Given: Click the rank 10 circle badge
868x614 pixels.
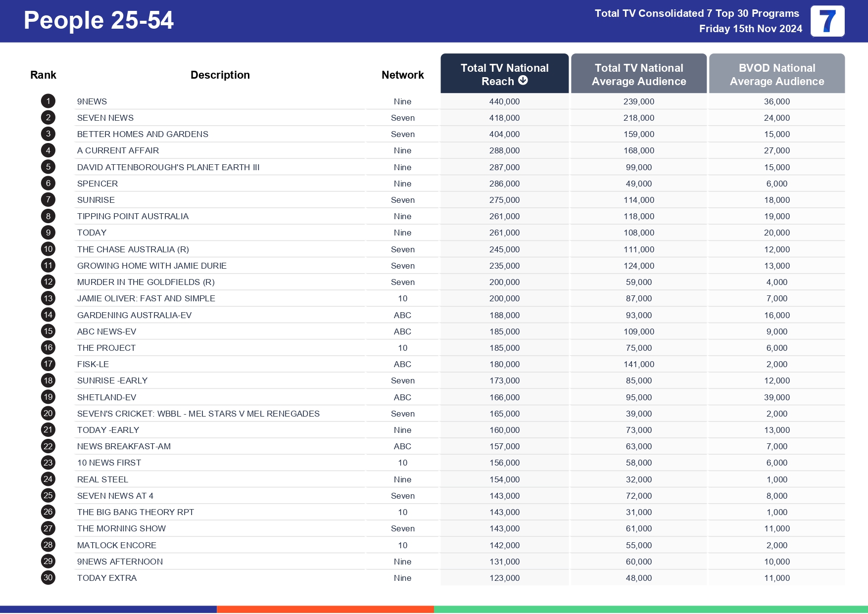Looking at the screenshot, I should point(48,249).
